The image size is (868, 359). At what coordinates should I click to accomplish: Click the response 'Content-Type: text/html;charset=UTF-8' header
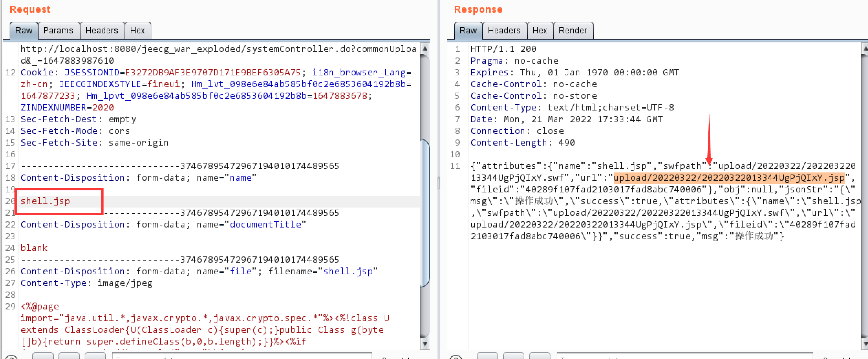[572, 107]
